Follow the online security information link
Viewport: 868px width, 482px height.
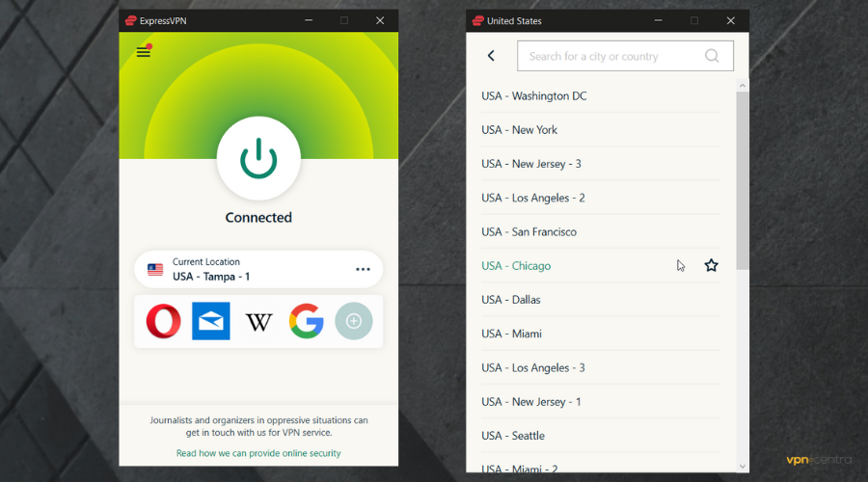pyautogui.click(x=258, y=453)
